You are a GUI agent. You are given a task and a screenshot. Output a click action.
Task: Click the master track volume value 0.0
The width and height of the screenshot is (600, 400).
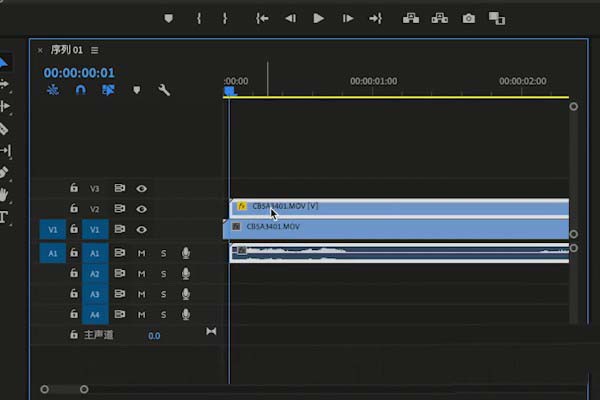coord(154,336)
